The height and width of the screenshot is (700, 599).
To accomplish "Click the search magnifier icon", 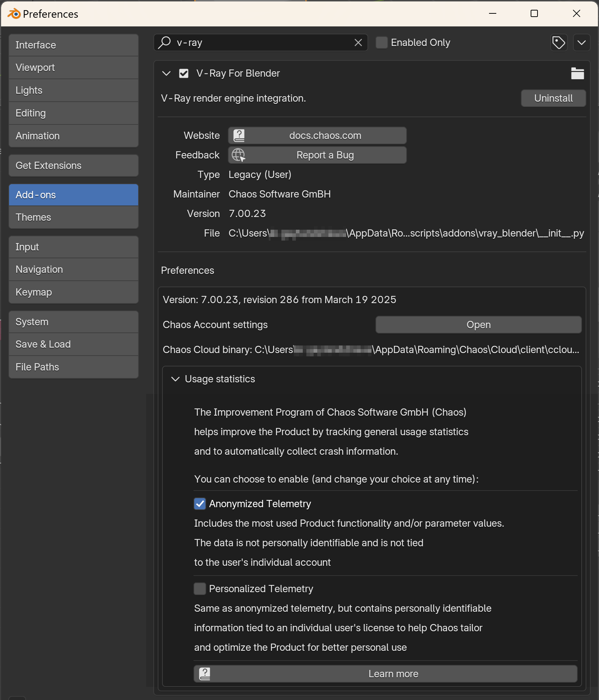I will tap(165, 42).
